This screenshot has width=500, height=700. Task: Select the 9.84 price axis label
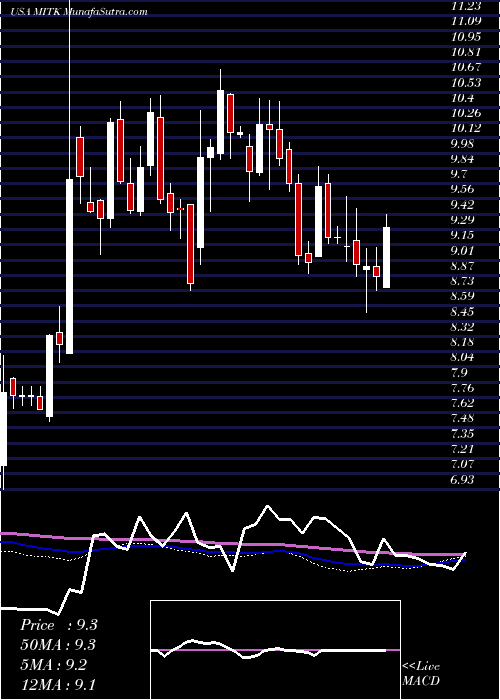463,158
